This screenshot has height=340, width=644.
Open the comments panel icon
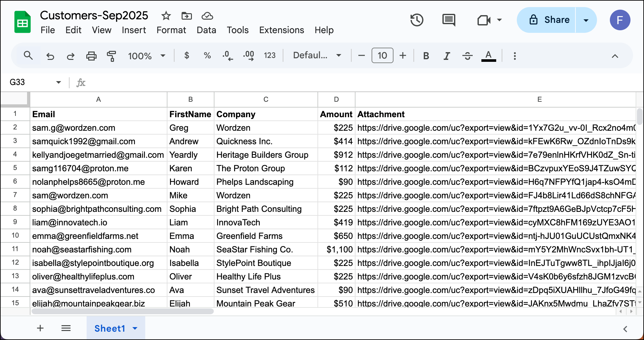click(449, 20)
